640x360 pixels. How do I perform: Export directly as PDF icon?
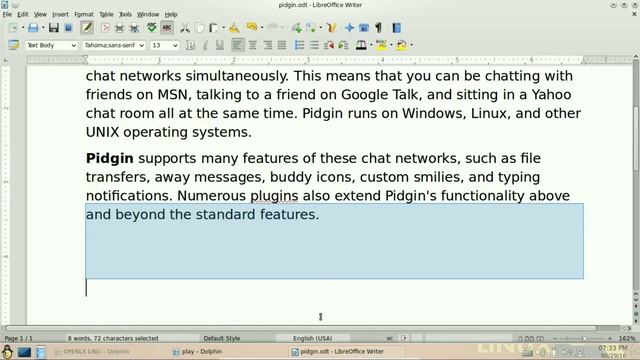[105, 28]
